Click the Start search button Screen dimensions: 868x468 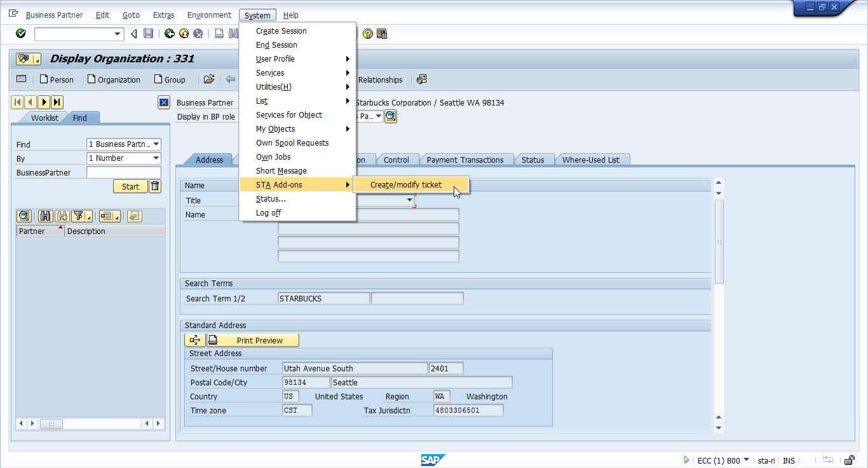pyautogui.click(x=130, y=186)
